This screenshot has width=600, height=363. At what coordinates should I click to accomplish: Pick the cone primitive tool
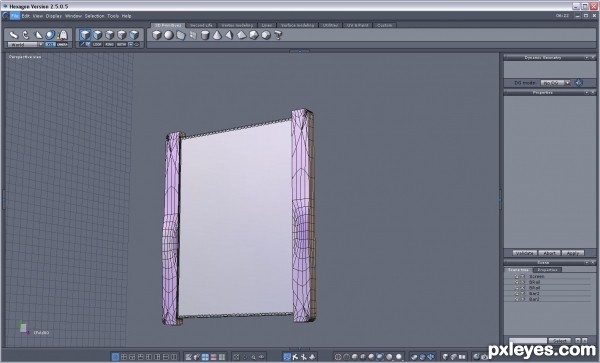coord(217,35)
